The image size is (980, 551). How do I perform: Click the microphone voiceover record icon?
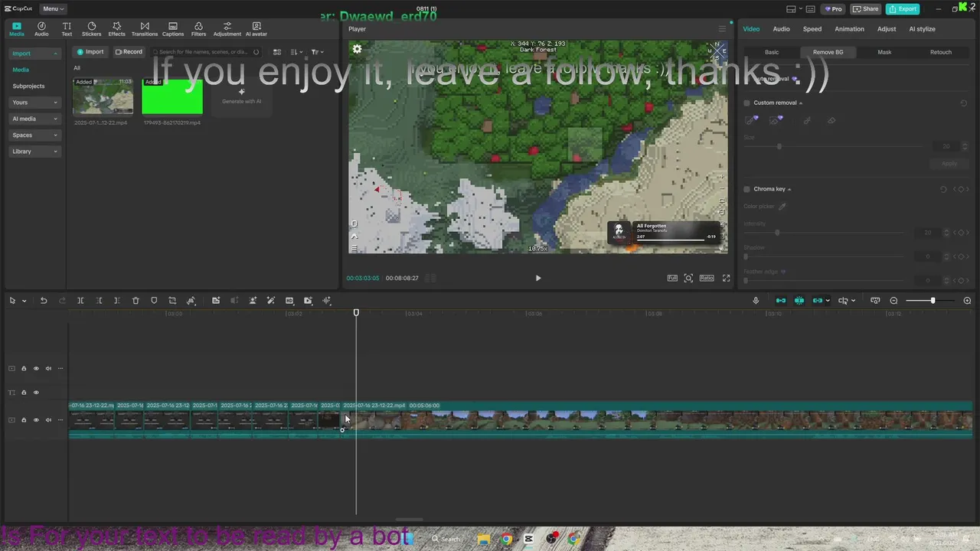pyautogui.click(x=756, y=301)
